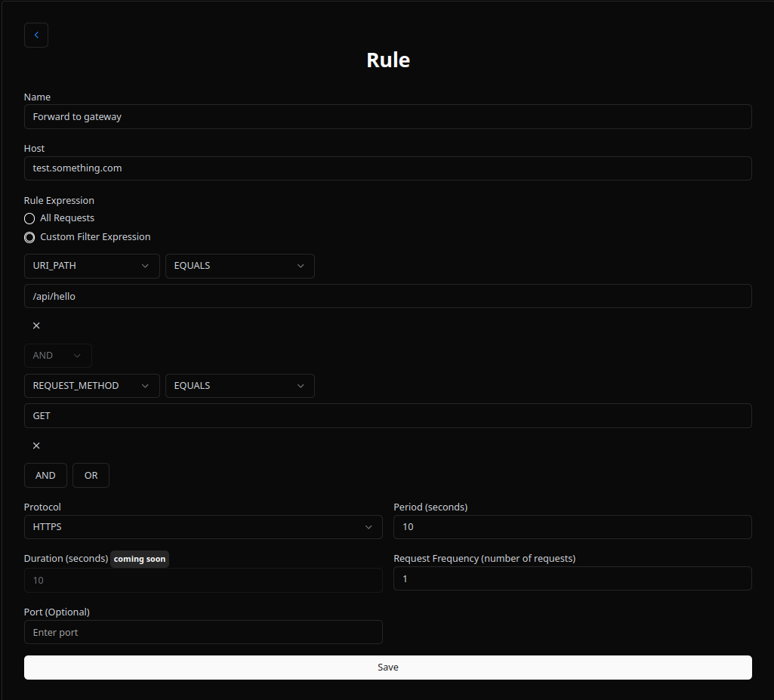This screenshot has width=774, height=700.
Task: Expand the HTTPS protocol dropdown
Action: [x=202, y=527]
